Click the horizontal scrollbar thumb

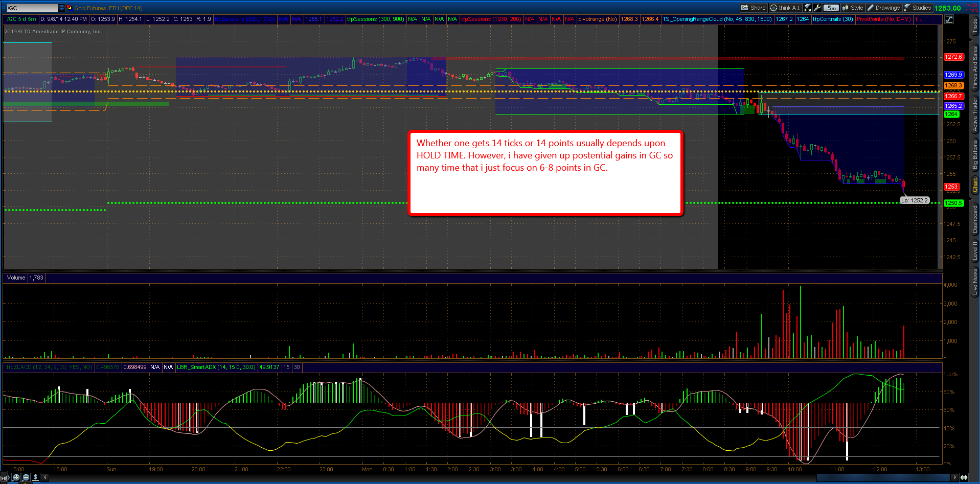[x=883, y=477]
